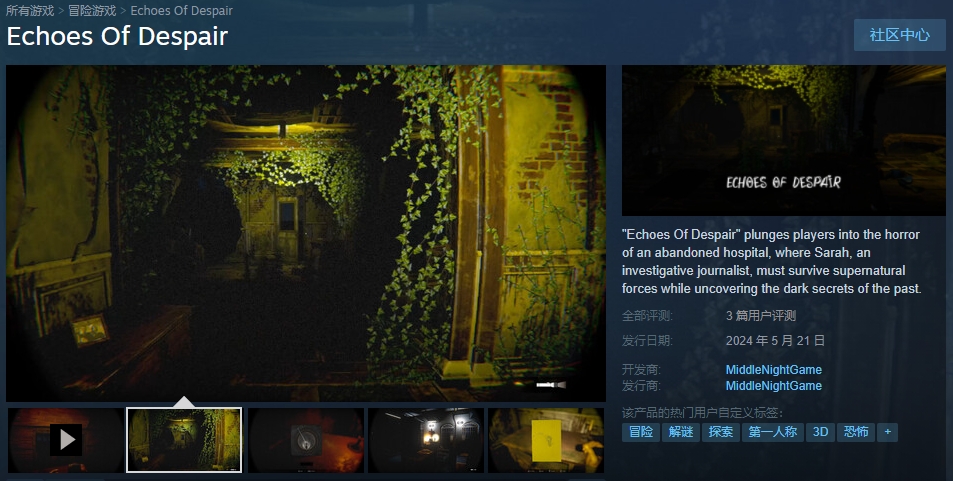Open developer MiddleNightGame link
The height and width of the screenshot is (481, 953).
tap(774, 370)
